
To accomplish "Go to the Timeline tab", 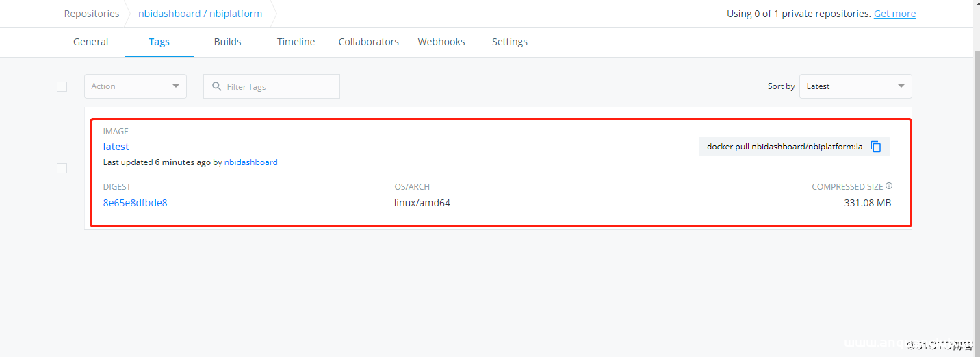I will (x=296, y=42).
